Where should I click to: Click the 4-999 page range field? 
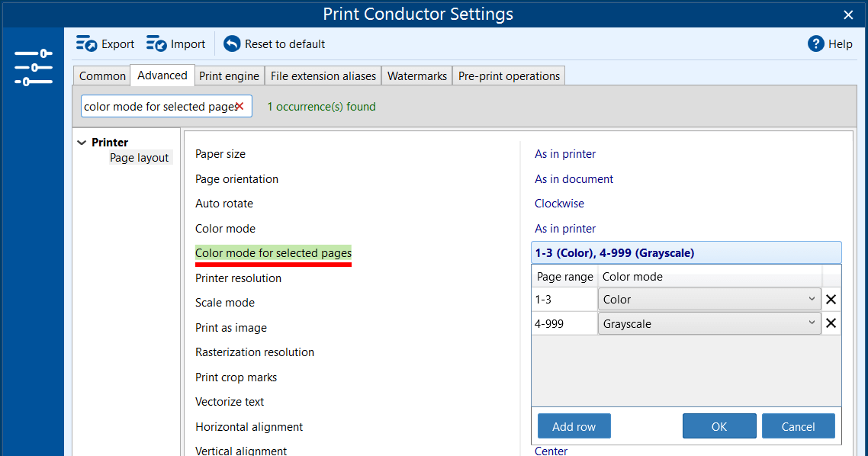click(564, 323)
